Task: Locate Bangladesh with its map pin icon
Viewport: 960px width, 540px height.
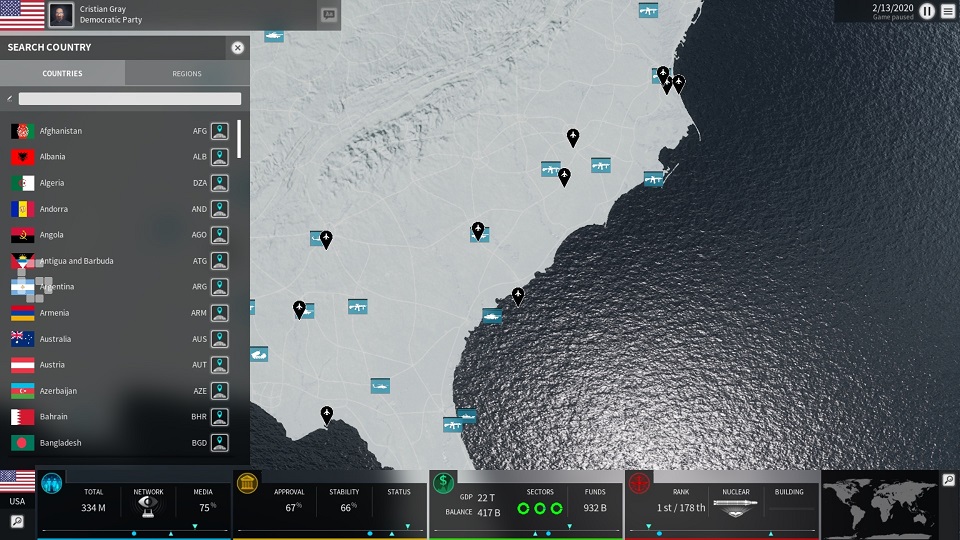Action: pos(220,443)
